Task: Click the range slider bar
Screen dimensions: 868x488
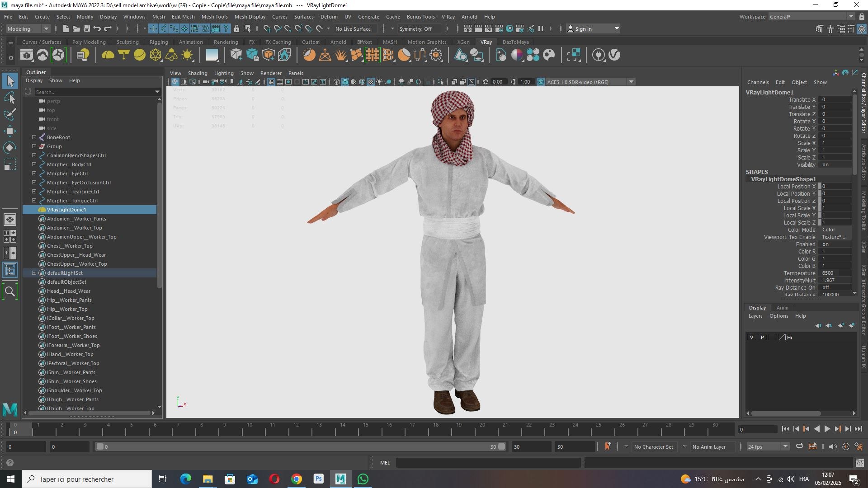Action: (x=300, y=447)
